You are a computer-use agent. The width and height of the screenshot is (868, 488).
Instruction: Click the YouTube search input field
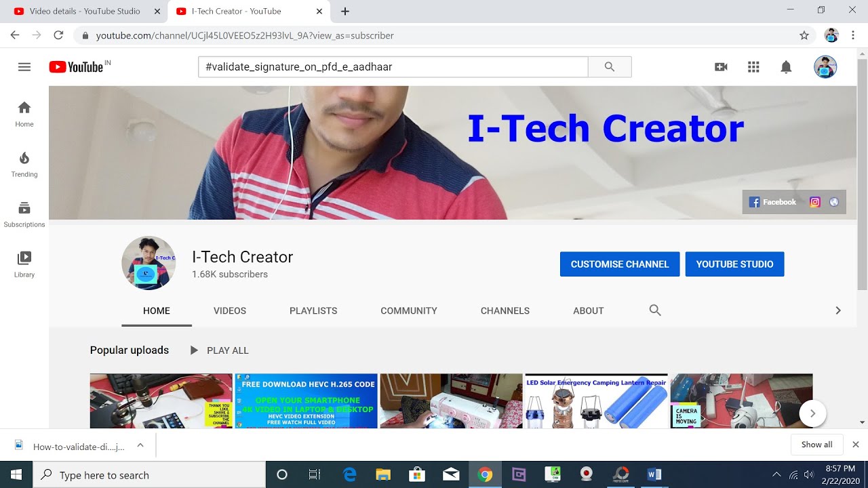coord(393,66)
